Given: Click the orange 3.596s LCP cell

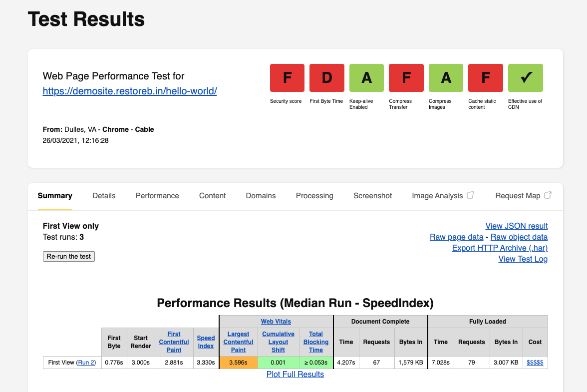Looking at the screenshot, I should 239,363.
